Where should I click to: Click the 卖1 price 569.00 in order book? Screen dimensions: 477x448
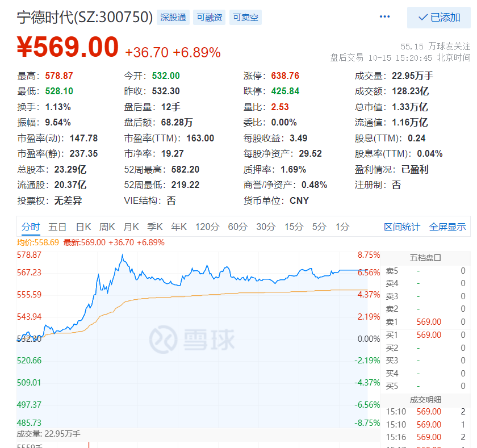[x=429, y=322]
